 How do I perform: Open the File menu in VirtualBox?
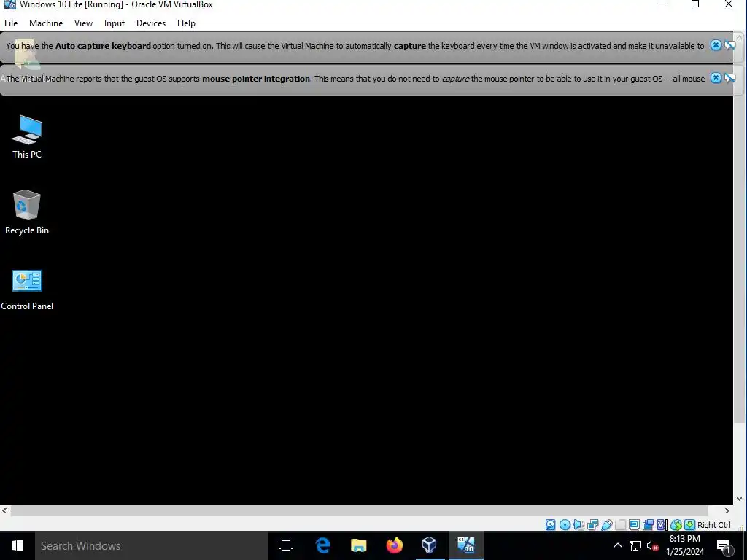pyautogui.click(x=11, y=23)
